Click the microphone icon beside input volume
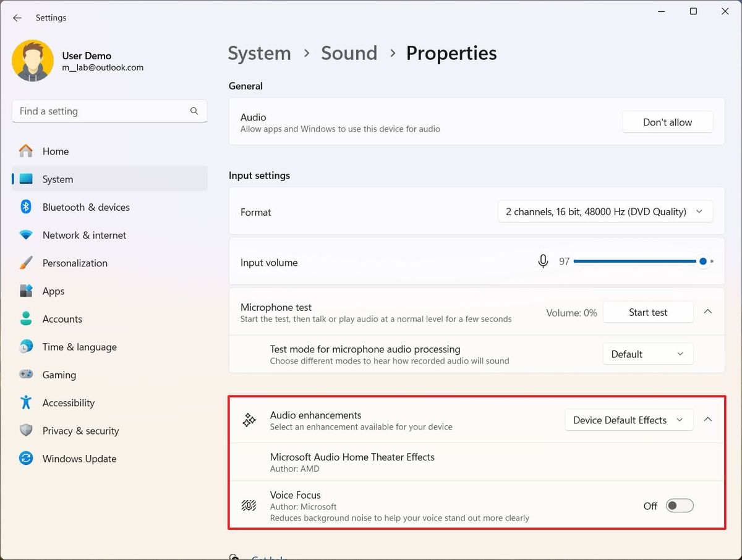This screenshot has width=742, height=560. click(x=543, y=261)
